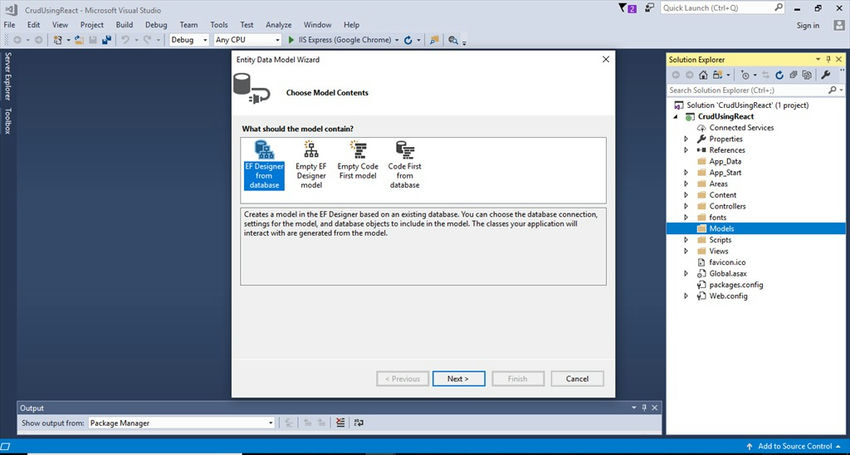The image size is (850, 455).
Task: Open the Edit menu
Action: pos(34,25)
